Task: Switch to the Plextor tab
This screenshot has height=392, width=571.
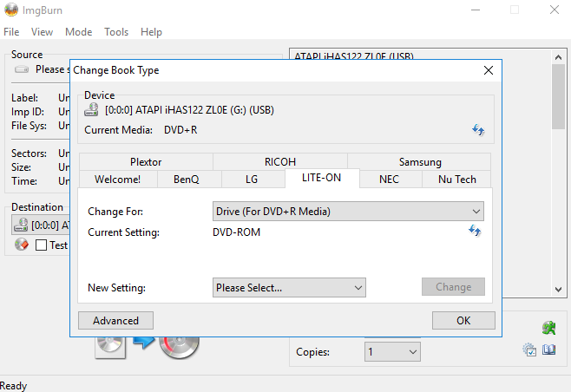Action: click(146, 161)
